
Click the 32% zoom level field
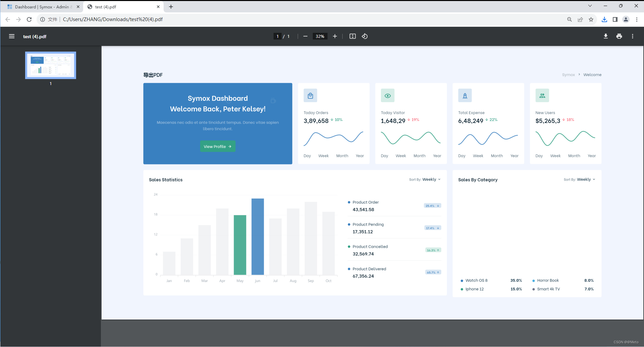[320, 36]
